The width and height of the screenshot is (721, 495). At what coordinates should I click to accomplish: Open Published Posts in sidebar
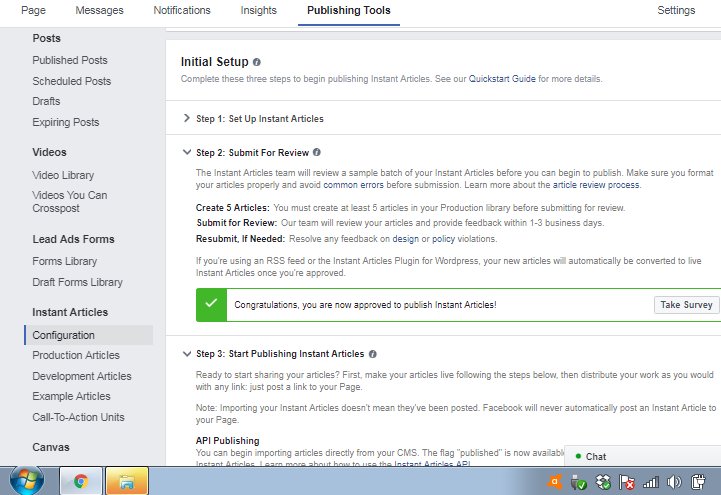[x=69, y=60]
